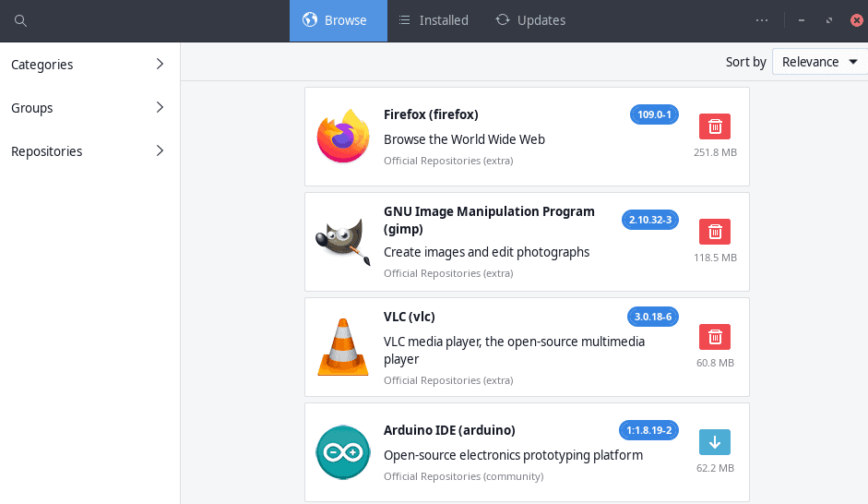Remove Firefox with the trash button

coord(715,126)
